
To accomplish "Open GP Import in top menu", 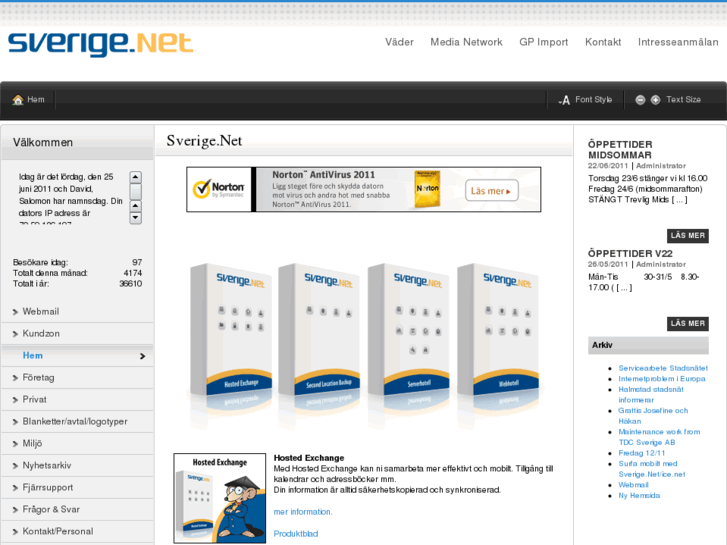I will pyautogui.click(x=543, y=42).
